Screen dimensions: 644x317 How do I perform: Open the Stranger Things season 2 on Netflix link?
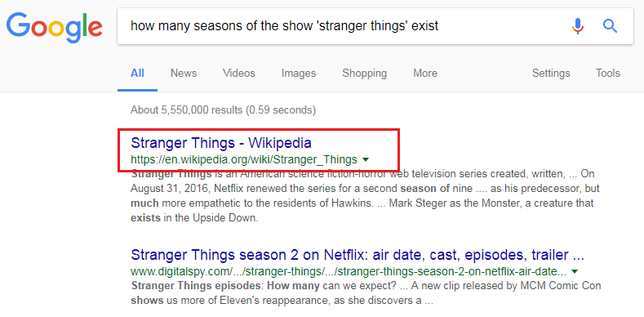(x=358, y=255)
